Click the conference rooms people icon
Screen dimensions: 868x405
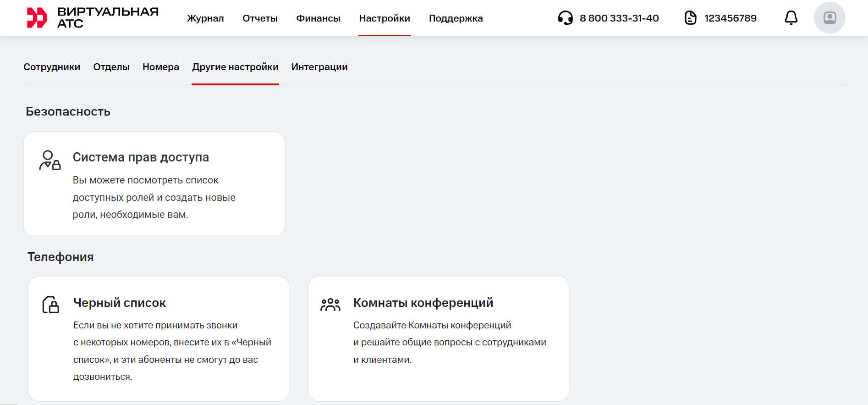point(330,305)
